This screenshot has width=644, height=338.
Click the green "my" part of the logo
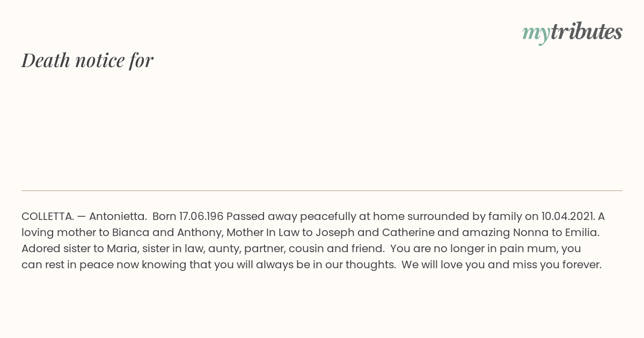point(536,33)
